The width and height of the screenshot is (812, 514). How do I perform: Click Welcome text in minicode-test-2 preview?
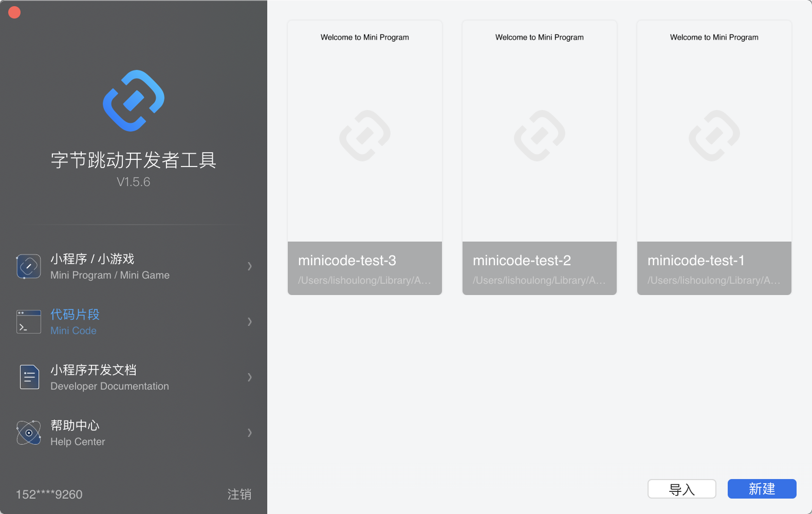tap(540, 38)
